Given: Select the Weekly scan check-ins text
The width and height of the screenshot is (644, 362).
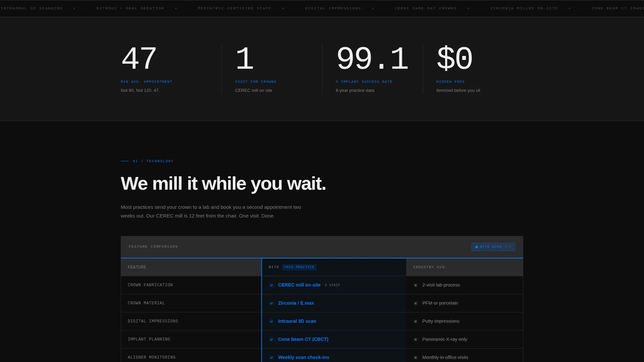Looking at the screenshot, I should point(304,357).
